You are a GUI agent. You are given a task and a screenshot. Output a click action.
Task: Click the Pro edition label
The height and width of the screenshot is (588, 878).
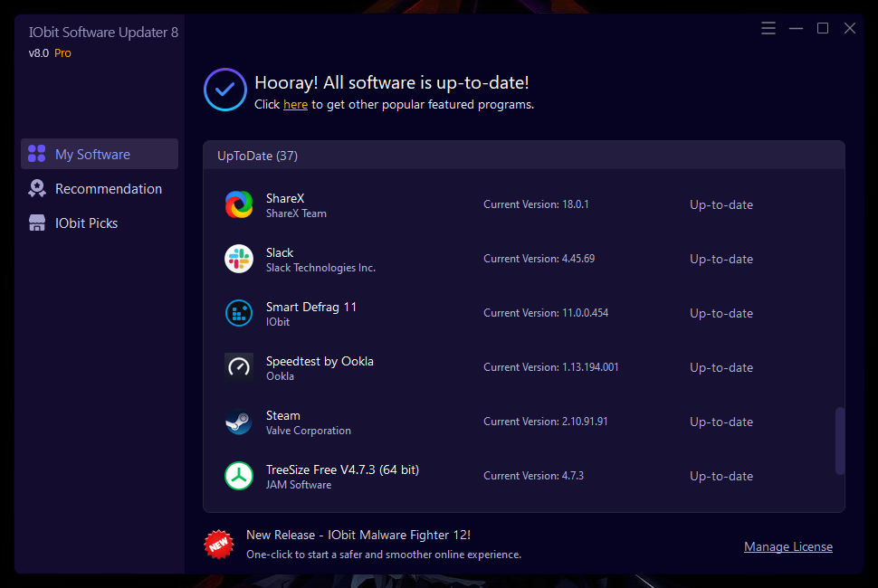pyautogui.click(x=62, y=53)
